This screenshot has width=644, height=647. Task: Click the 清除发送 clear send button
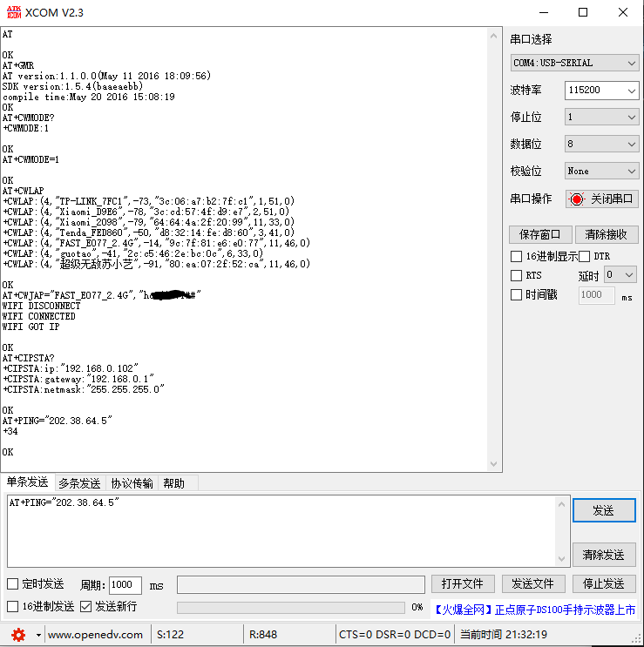click(x=604, y=555)
